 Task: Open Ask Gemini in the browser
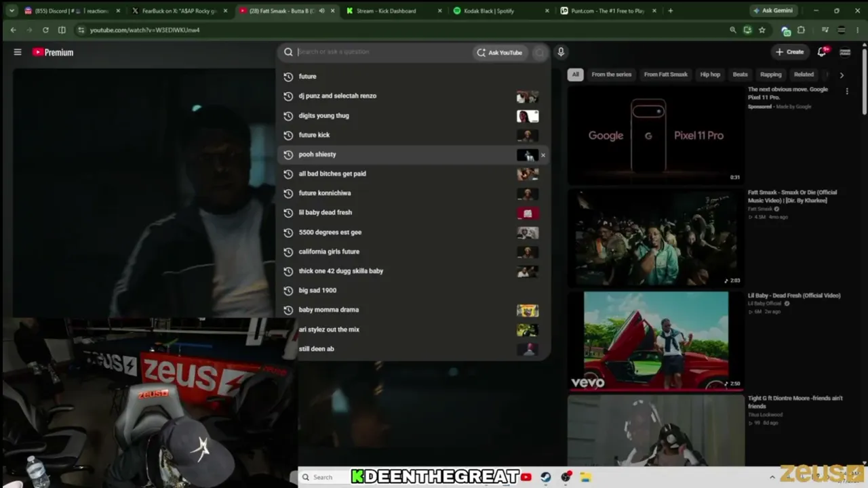774,11
